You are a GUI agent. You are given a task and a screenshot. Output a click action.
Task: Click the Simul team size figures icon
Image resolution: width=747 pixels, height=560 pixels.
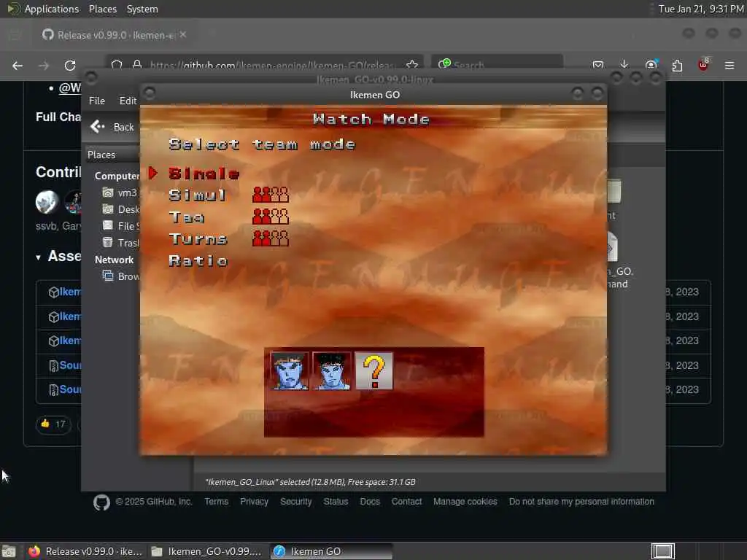tap(271, 195)
